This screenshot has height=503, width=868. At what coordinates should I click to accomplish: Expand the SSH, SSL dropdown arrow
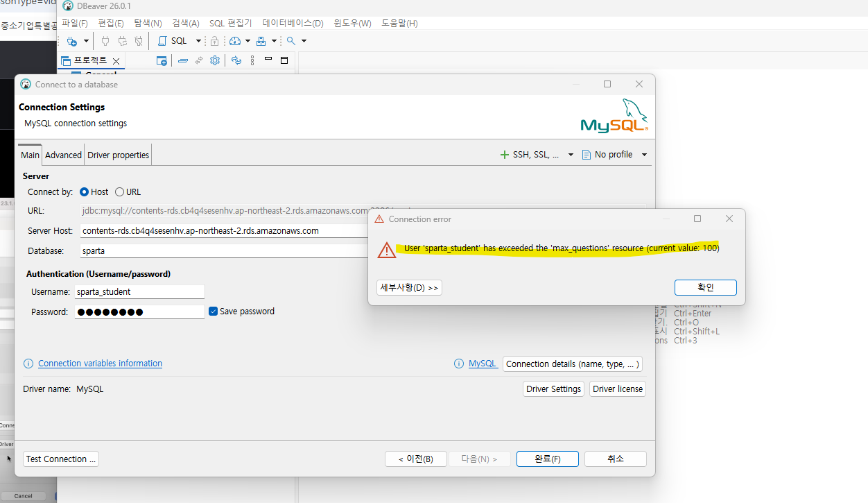tap(571, 155)
